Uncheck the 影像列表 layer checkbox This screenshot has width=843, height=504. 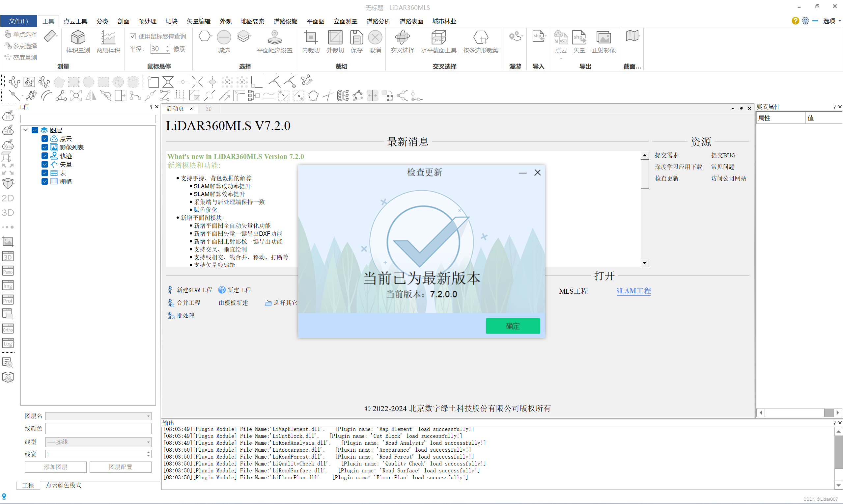point(44,147)
